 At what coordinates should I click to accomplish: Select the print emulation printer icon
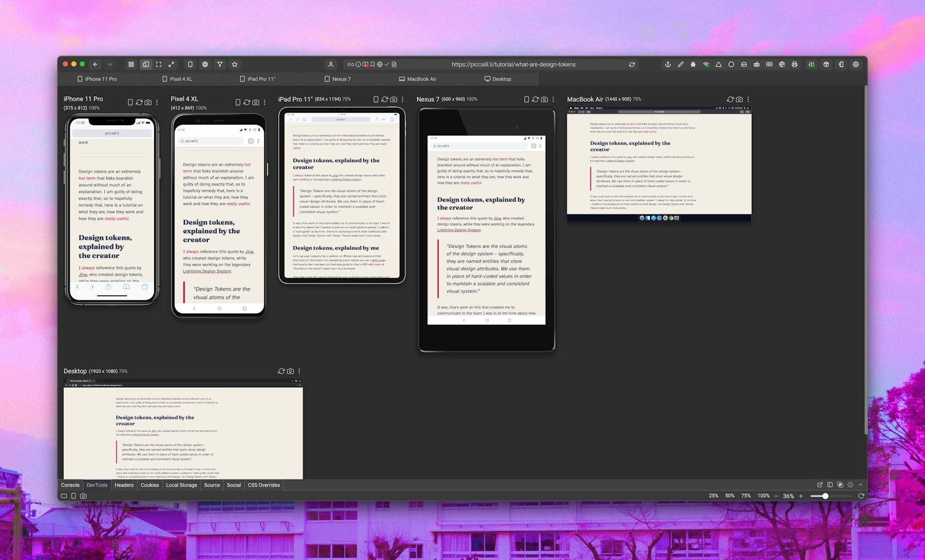[795, 64]
